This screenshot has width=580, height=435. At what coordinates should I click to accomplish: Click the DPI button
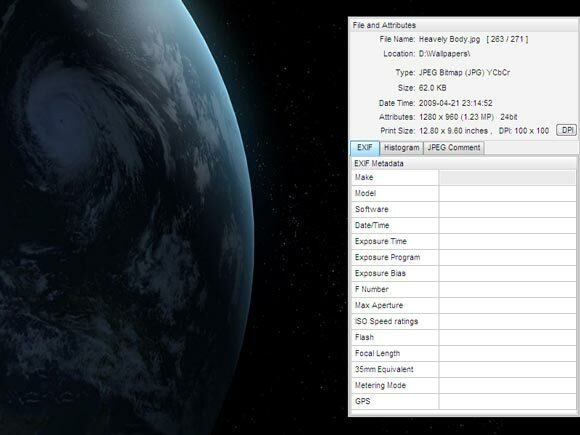(566, 130)
